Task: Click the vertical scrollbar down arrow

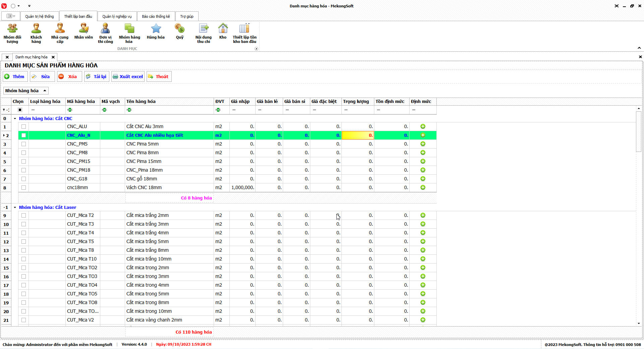Action: [639, 324]
